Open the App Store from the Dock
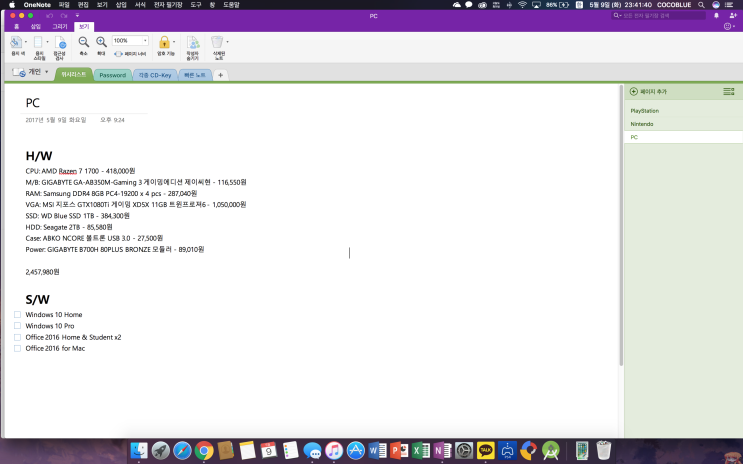 (x=355, y=450)
